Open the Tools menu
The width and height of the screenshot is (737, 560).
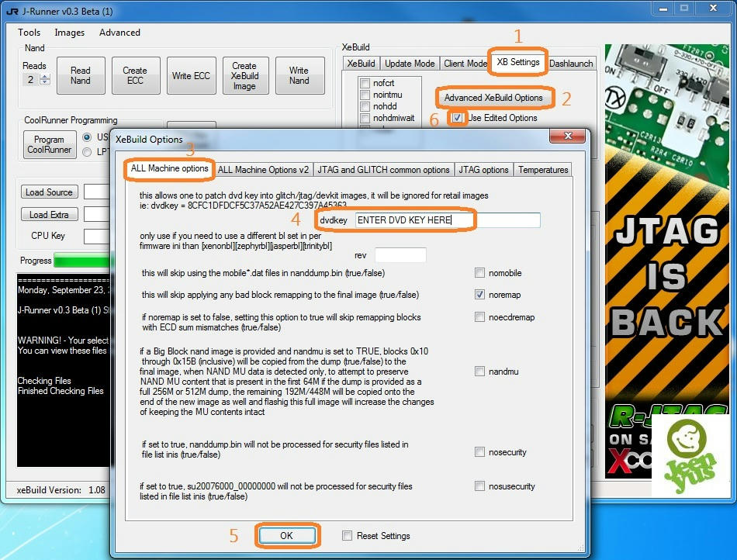(29, 33)
